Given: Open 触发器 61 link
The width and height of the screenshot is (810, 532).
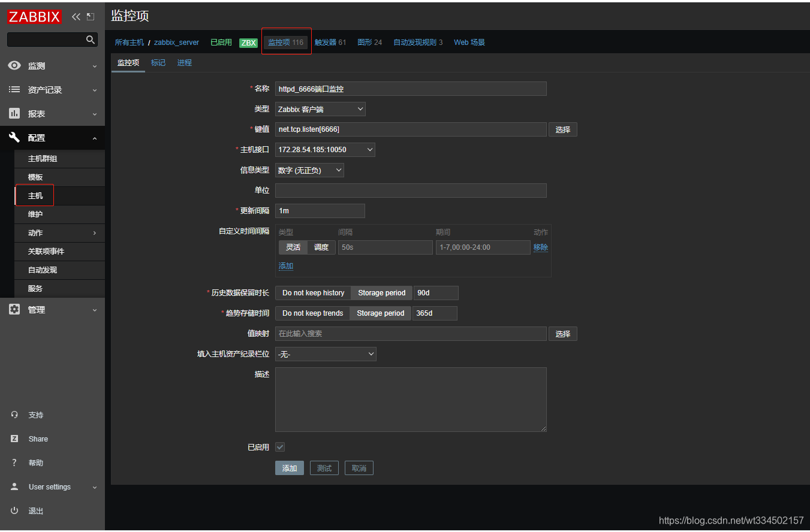Looking at the screenshot, I should (330, 43).
